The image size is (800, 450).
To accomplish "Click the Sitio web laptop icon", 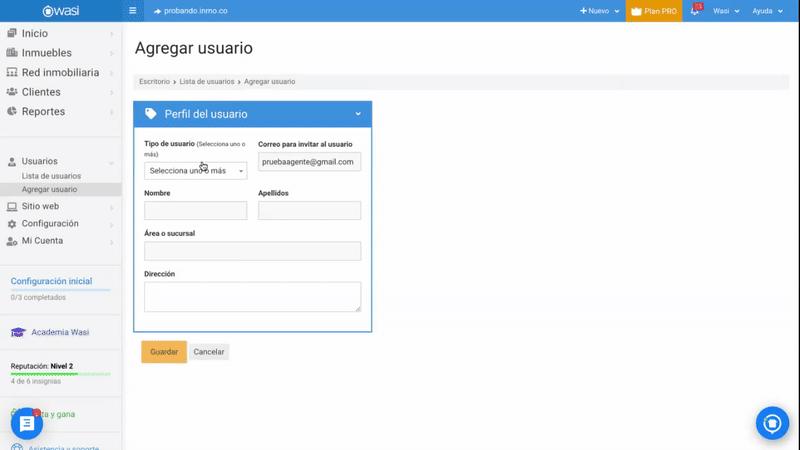I will [11, 207].
